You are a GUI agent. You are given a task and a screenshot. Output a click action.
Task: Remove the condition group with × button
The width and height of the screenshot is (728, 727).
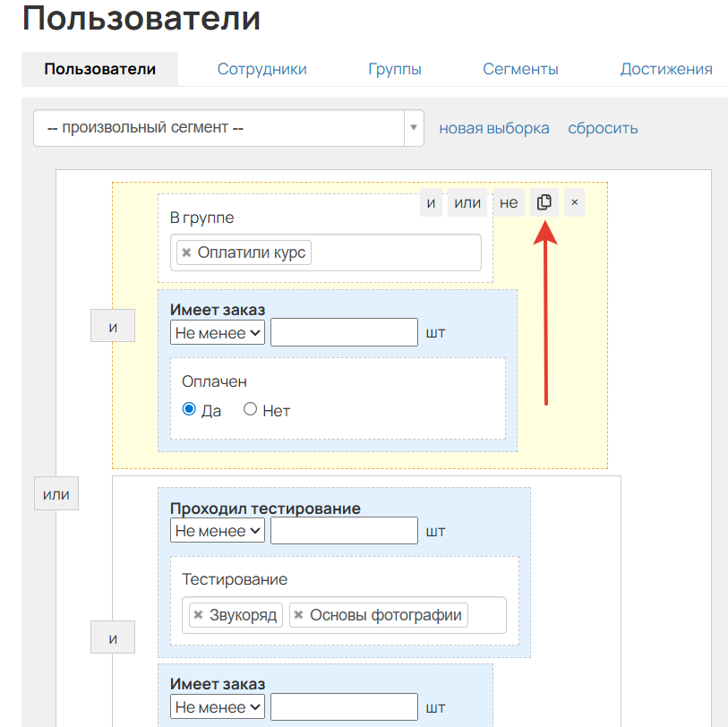(574, 202)
